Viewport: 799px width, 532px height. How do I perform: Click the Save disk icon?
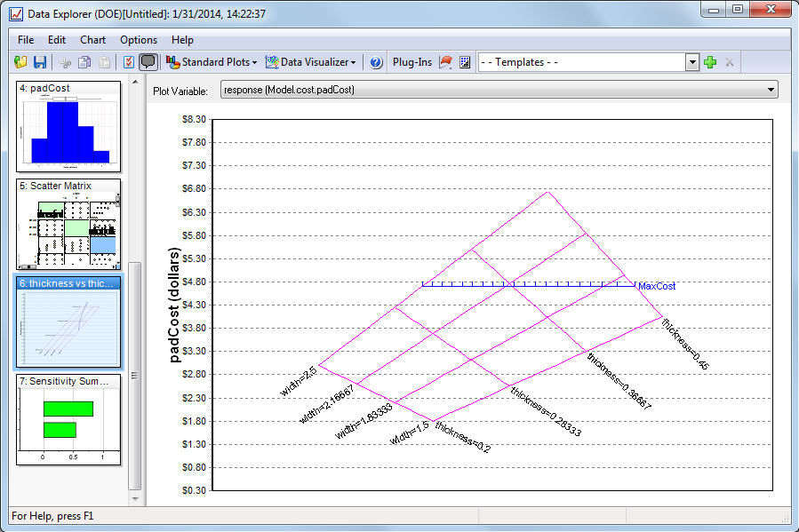pyautogui.click(x=40, y=62)
